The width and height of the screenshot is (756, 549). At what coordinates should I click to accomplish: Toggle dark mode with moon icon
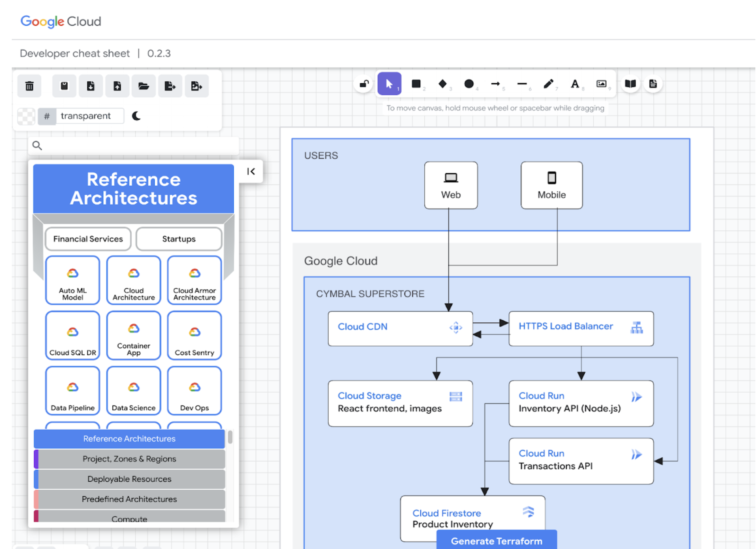(136, 116)
